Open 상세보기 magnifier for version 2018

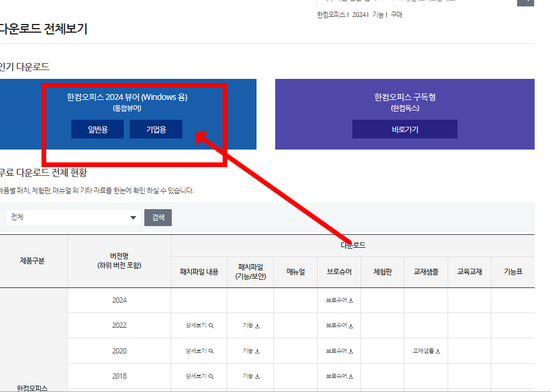coord(199,377)
